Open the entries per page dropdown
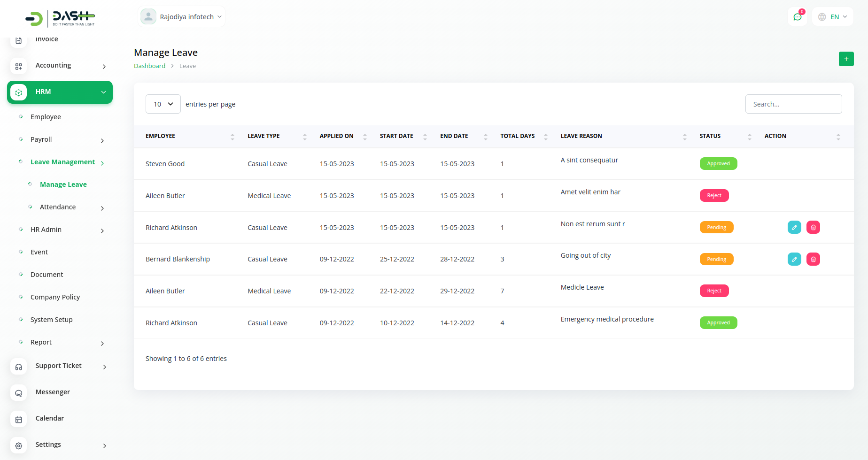The image size is (868, 460). tap(163, 104)
